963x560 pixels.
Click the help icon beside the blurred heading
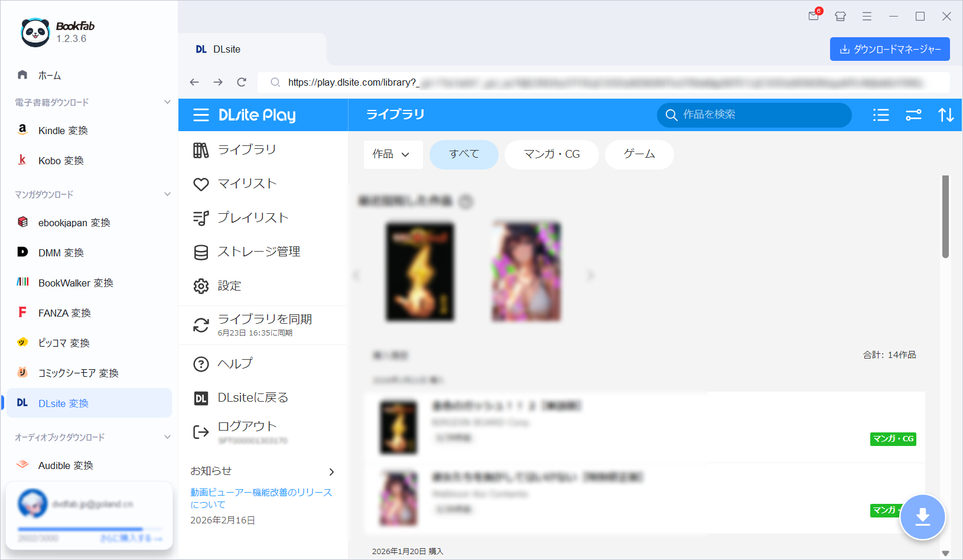[x=466, y=201]
